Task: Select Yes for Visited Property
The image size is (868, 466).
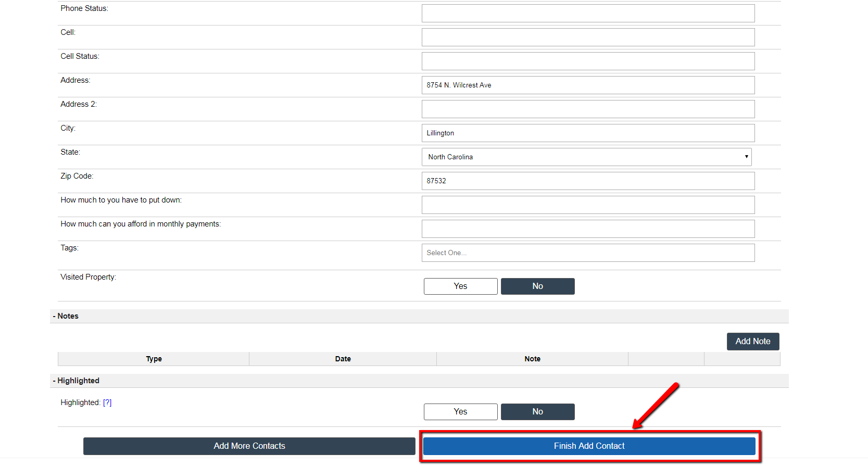Action: (x=460, y=286)
